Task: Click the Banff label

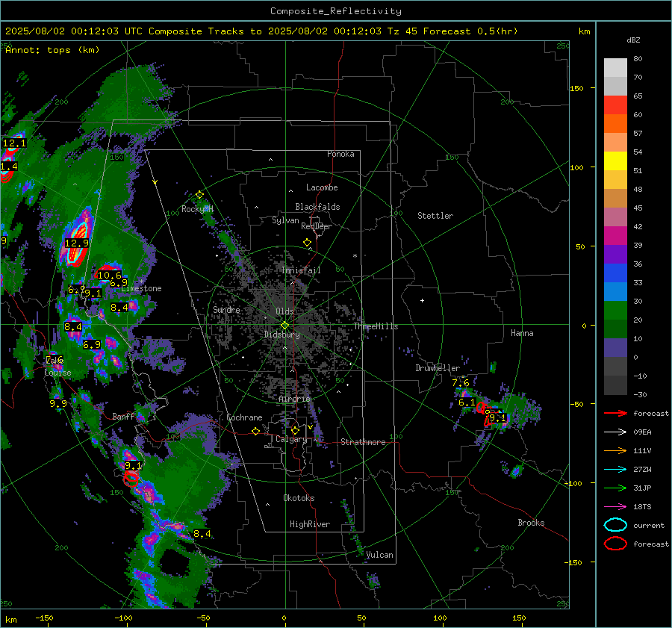Action: coord(123,416)
